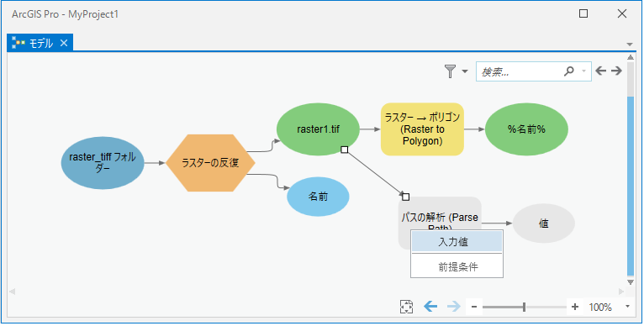Select the %名前% output ellipse
This screenshot has height=326, width=644.
tap(526, 129)
